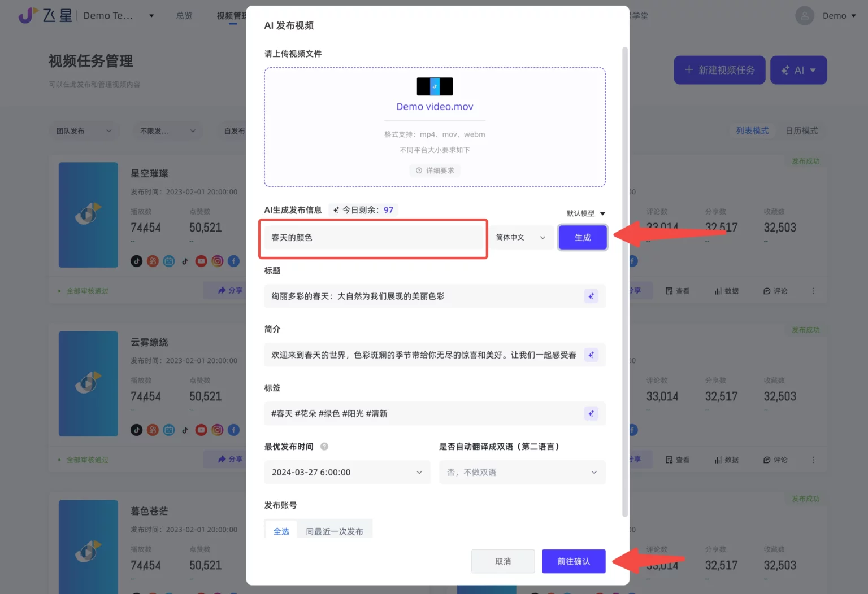Expand the 简体中文 language dropdown
The height and width of the screenshot is (594, 868).
(520, 237)
